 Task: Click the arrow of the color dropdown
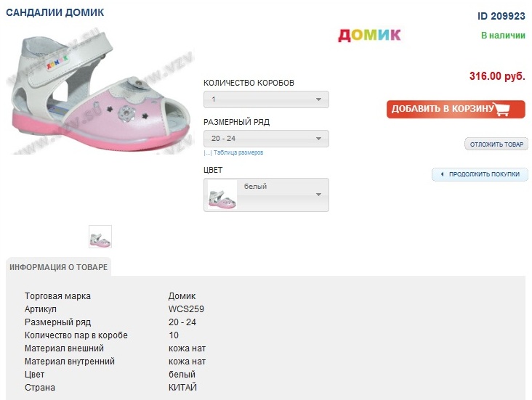(x=318, y=195)
